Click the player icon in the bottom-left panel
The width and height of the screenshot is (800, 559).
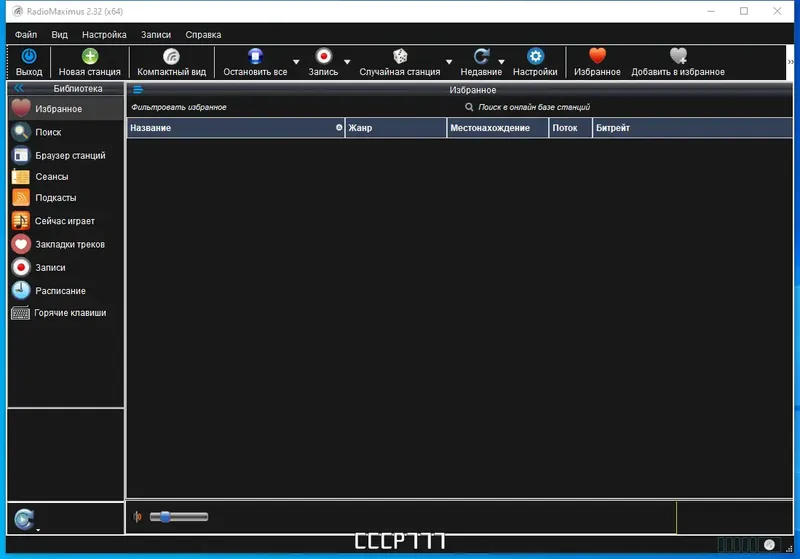pos(24,519)
